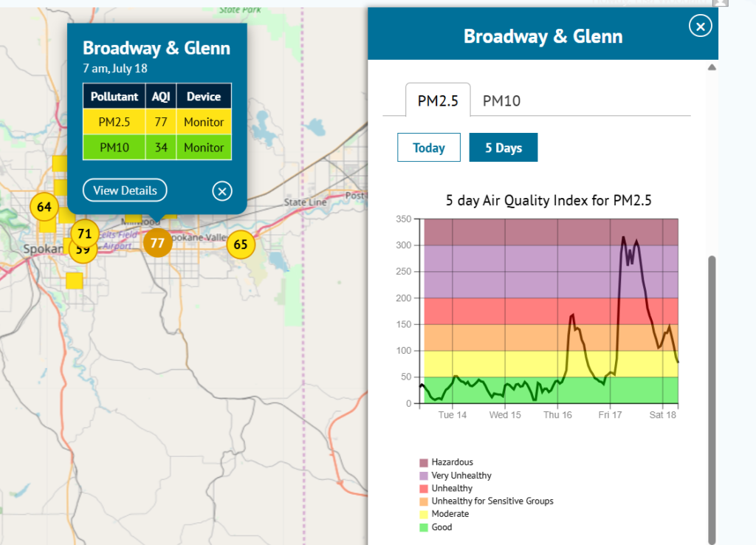Viewport: 756px width, 545px height.
Task: Switch to the PM10 tab
Action: point(501,100)
